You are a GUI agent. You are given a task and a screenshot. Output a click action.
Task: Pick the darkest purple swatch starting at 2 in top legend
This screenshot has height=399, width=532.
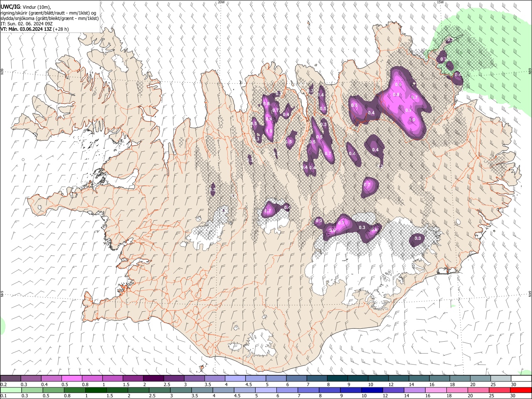tap(153, 378)
